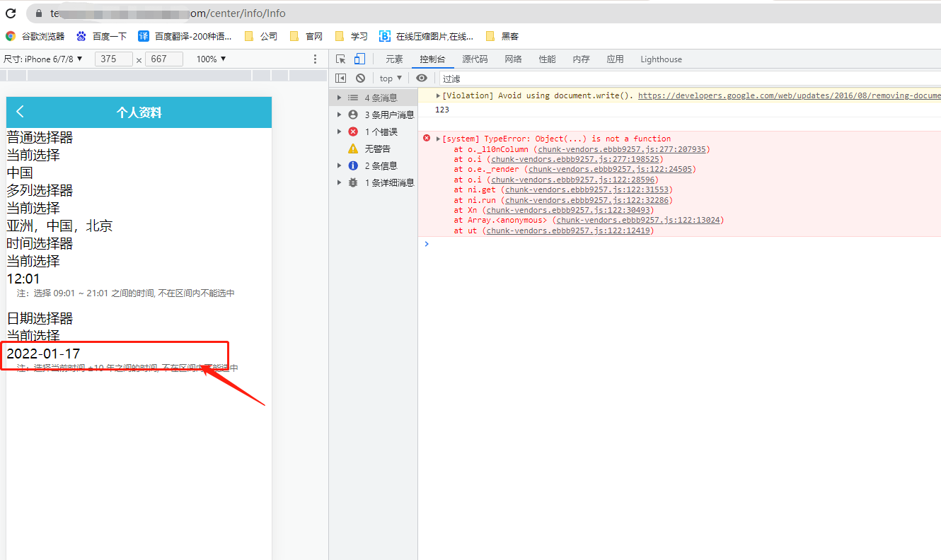Image resolution: width=941 pixels, height=560 pixels.
Task: Toggle the device toolbar icon
Action: [359, 59]
